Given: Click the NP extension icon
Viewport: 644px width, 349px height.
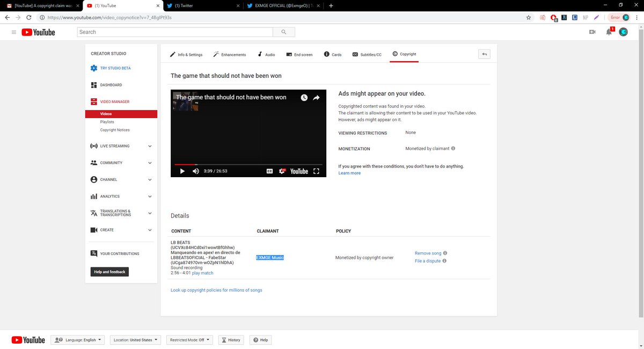Looking at the screenshot, I should pyautogui.click(x=586, y=17).
